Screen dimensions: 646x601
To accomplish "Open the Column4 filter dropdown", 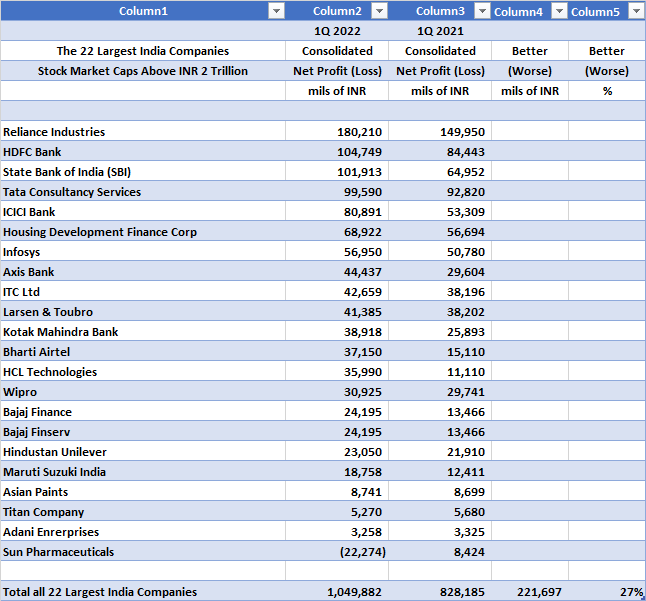I will 559,11.
